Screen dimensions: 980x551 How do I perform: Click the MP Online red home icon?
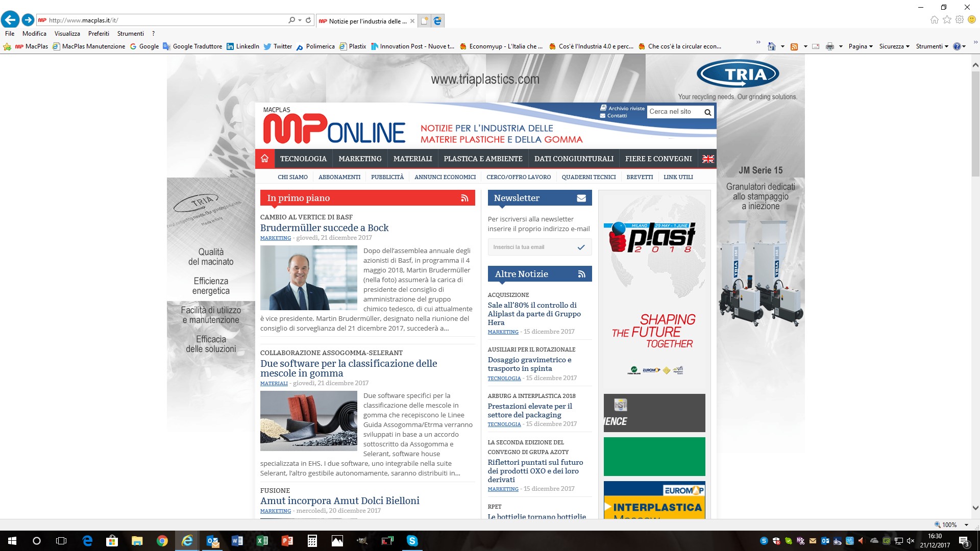pyautogui.click(x=264, y=159)
